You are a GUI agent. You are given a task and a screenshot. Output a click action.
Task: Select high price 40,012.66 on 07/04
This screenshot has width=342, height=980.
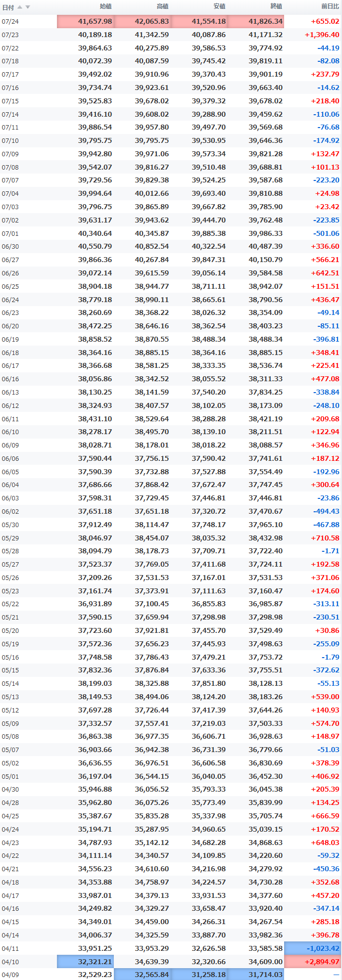click(152, 193)
